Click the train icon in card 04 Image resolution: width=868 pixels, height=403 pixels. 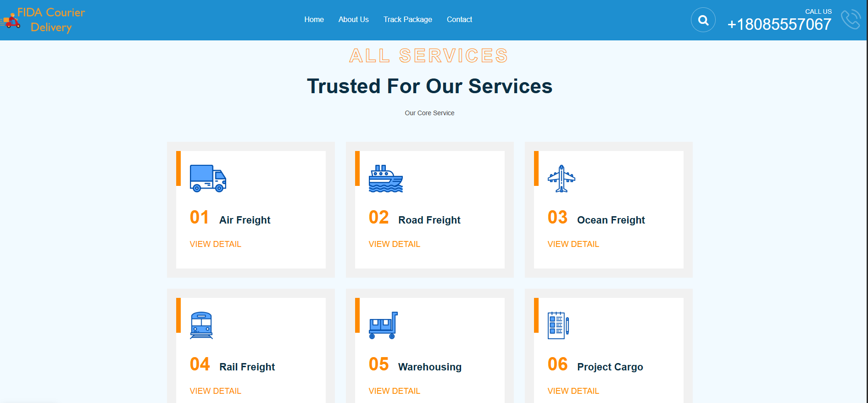[x=201, y=325]
